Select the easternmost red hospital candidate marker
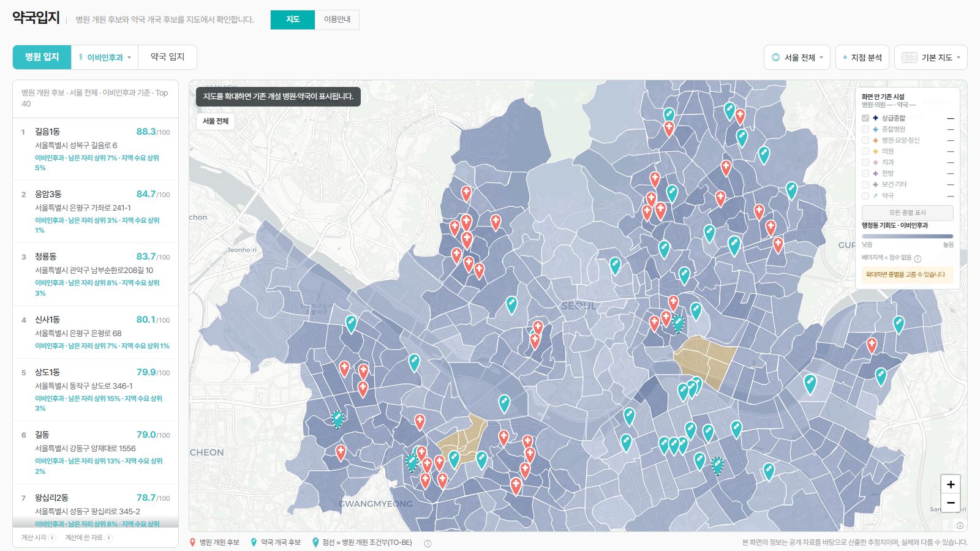Image resolution: width=980 pixels, height=551 pixels. 872,345
